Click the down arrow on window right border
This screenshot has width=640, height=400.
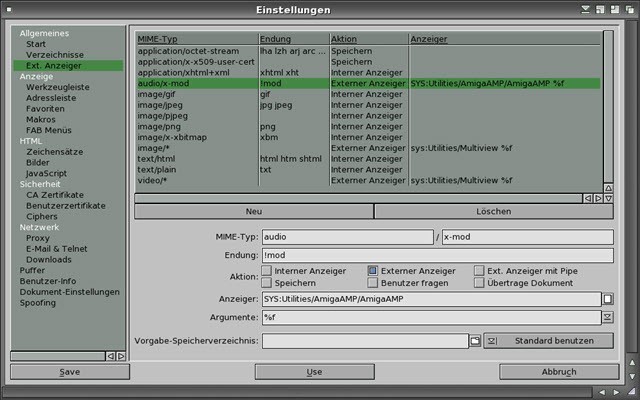[632, 376]
